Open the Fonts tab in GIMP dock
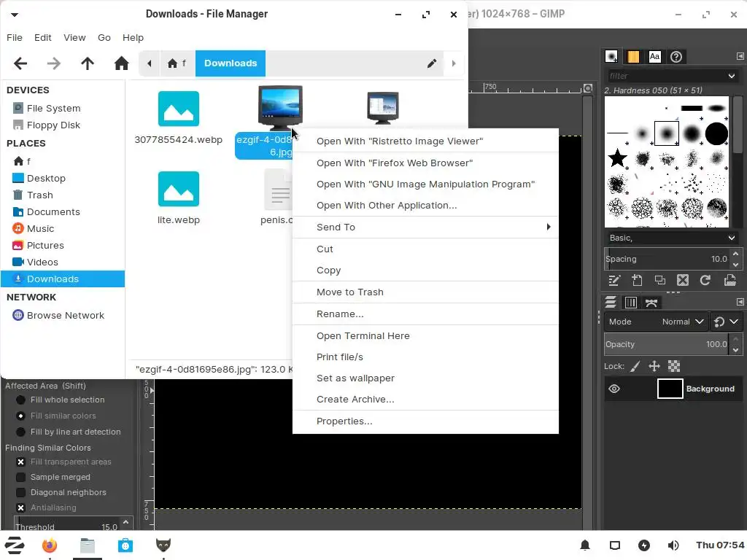 click(654, 57)
